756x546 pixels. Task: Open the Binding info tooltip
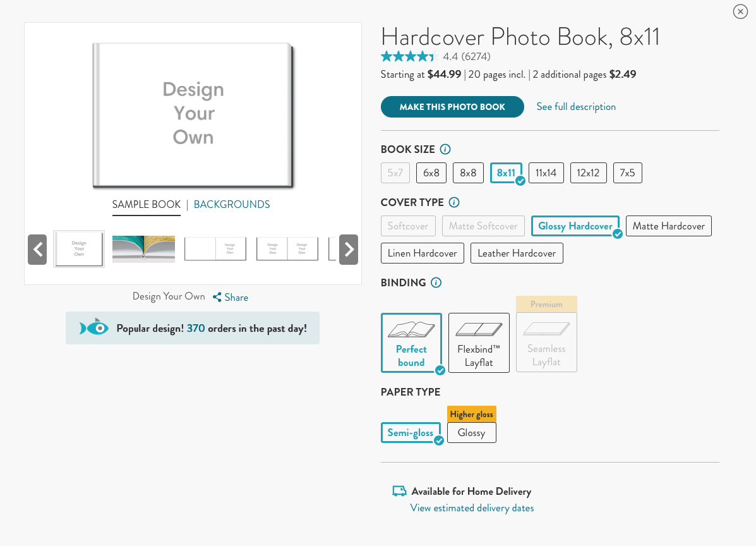436,282
